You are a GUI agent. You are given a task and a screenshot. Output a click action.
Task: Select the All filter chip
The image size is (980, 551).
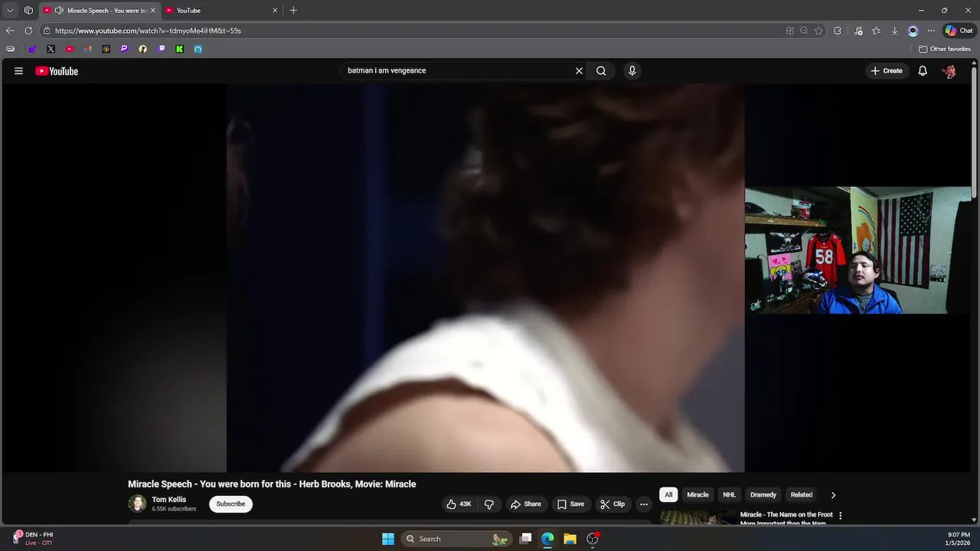pos(668,494)
